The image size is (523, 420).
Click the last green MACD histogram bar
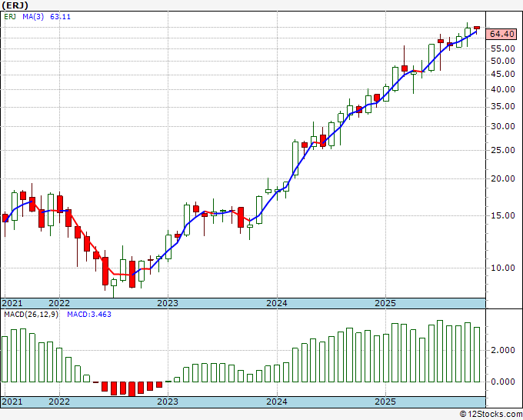(477, 355)
